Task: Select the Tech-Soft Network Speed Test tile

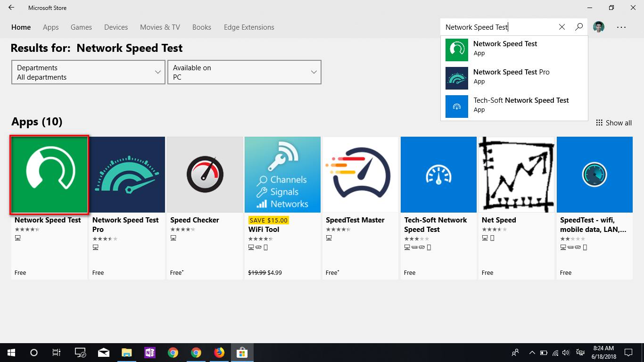Action: coord(438,174)
